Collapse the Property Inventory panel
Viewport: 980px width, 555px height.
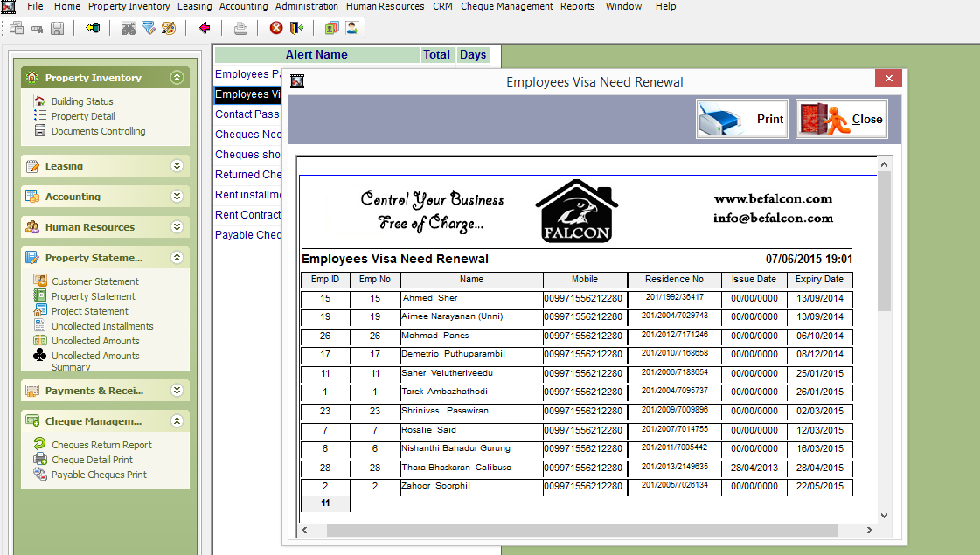point(177,78)
